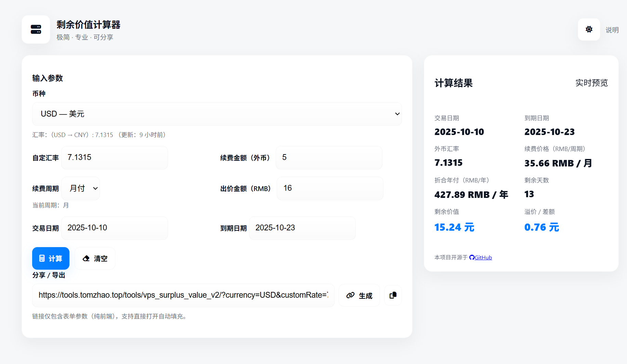Image resolution: width=627 pixels, height=364 pixels.
Task: Select the 自定汇率 custom rate field
Action: pos(114,158)
